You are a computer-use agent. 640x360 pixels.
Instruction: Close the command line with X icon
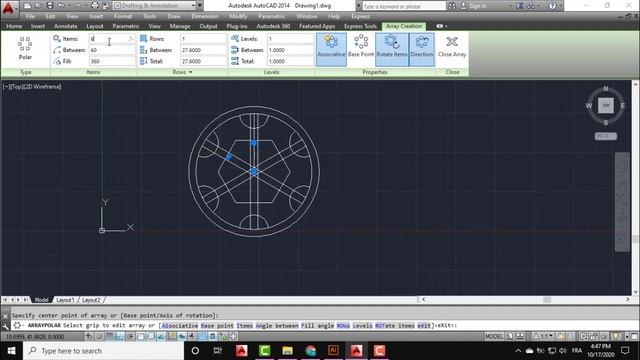(5, 316)
